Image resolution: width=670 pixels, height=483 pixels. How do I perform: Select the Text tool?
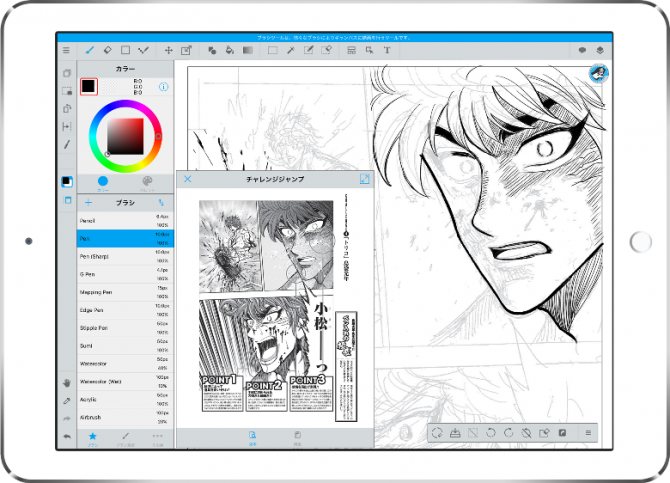pos(387,50)
